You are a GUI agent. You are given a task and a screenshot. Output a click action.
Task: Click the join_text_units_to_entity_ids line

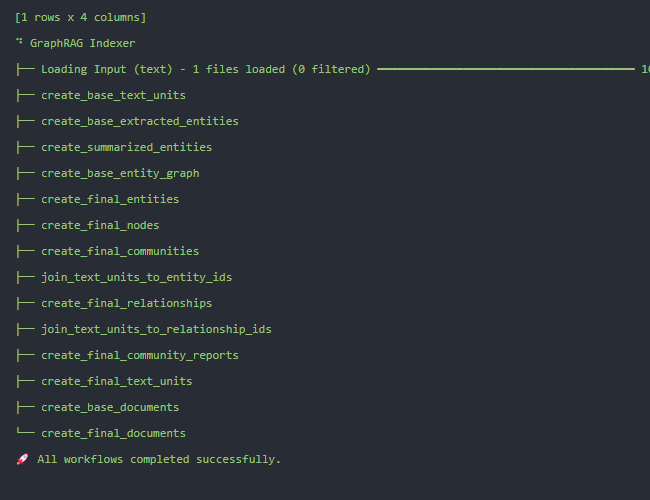136,278
